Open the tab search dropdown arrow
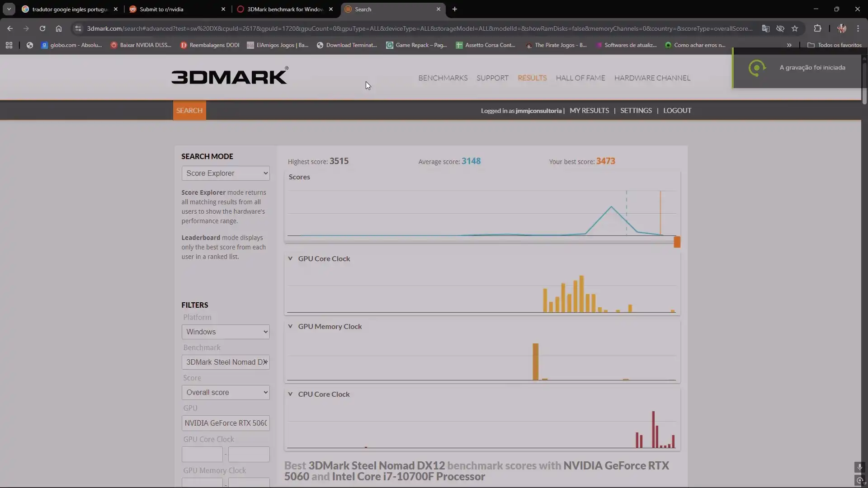The image size is (868, 488). click(9, 9)
